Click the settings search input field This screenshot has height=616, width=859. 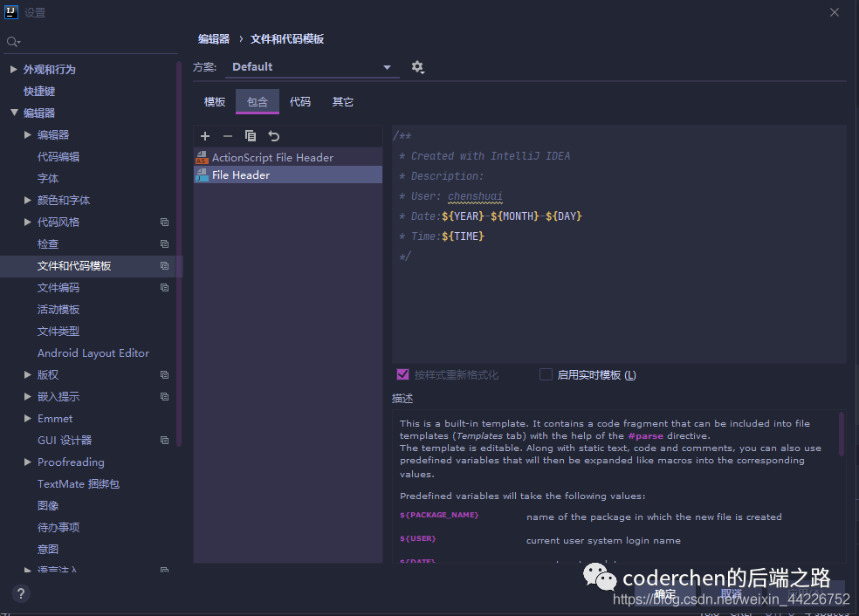pyautogui.click(x=91, y=42)
